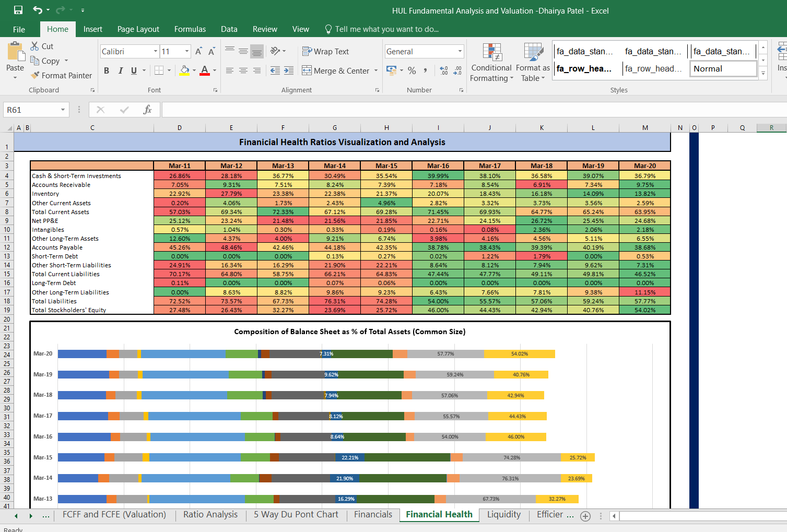Toggle Underline formatting

coord(134,70)
